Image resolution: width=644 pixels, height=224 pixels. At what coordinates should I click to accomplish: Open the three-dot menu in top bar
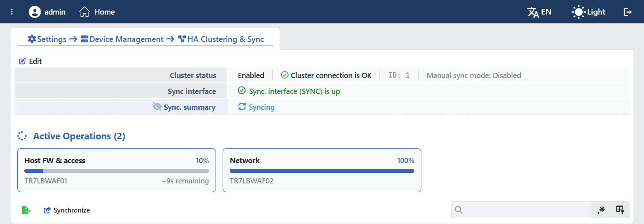tap(12, 12)
